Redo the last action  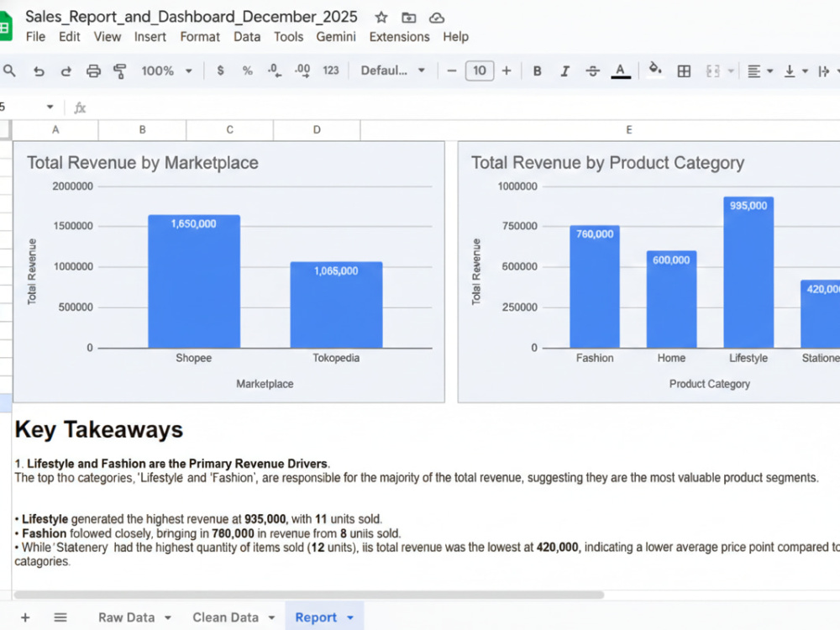pos(66,71)
